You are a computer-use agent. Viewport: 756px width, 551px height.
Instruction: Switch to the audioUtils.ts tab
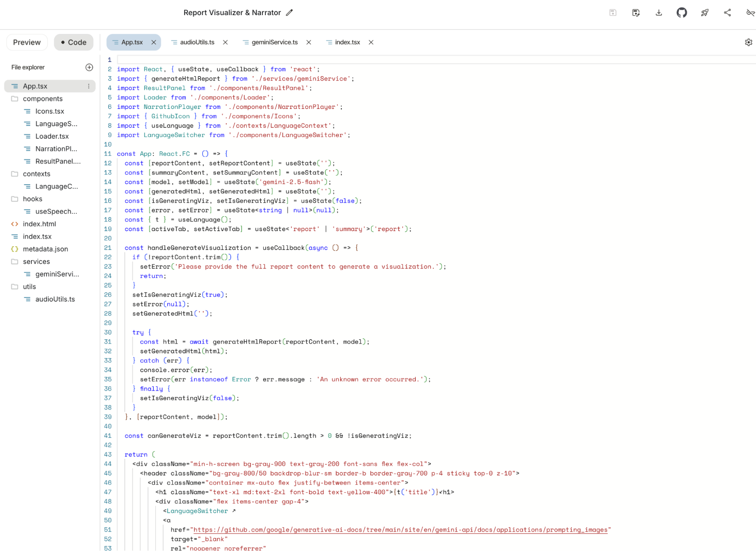(197, 42)
